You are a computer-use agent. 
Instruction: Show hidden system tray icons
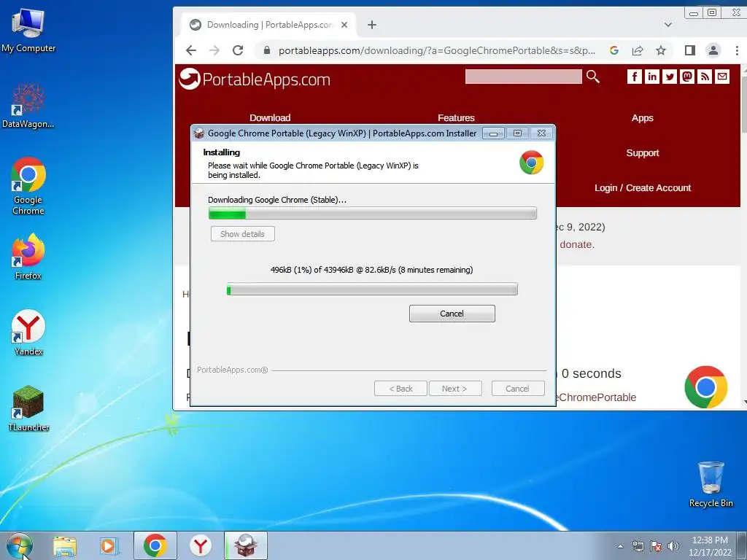[x=620, y=546]
